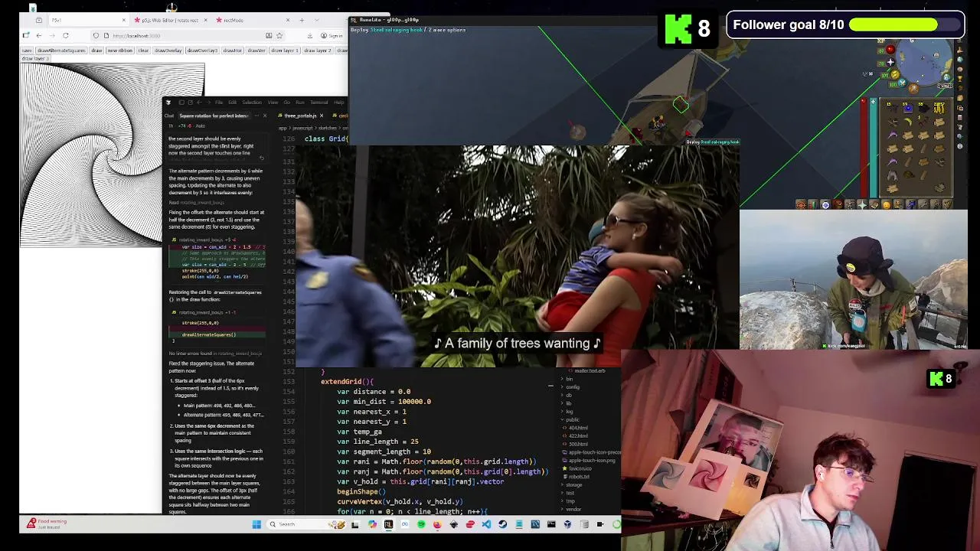Click the RuneLite minimap

(x=925, y=61)
